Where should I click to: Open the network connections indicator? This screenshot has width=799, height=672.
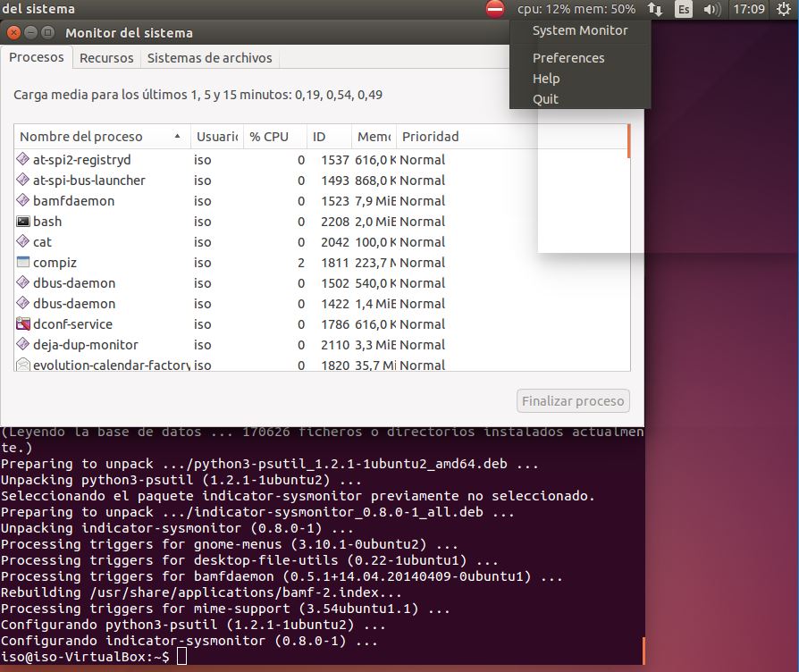pos(655,9)
